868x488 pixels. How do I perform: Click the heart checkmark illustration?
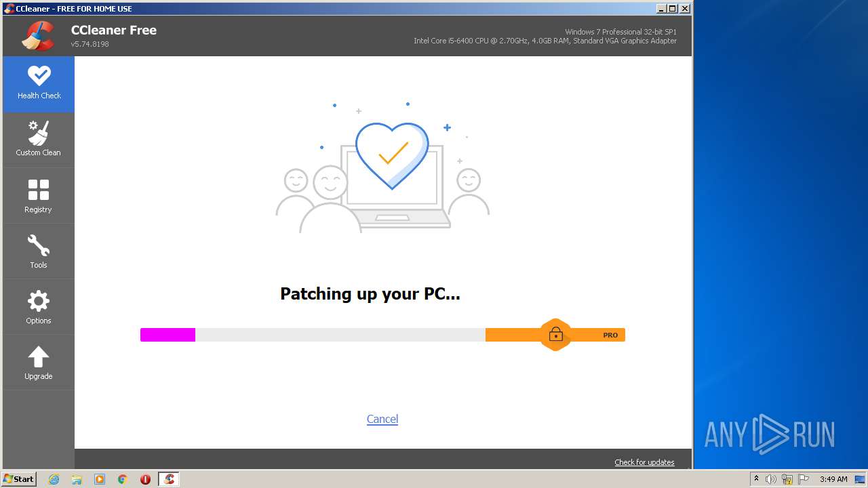[392, 155]
